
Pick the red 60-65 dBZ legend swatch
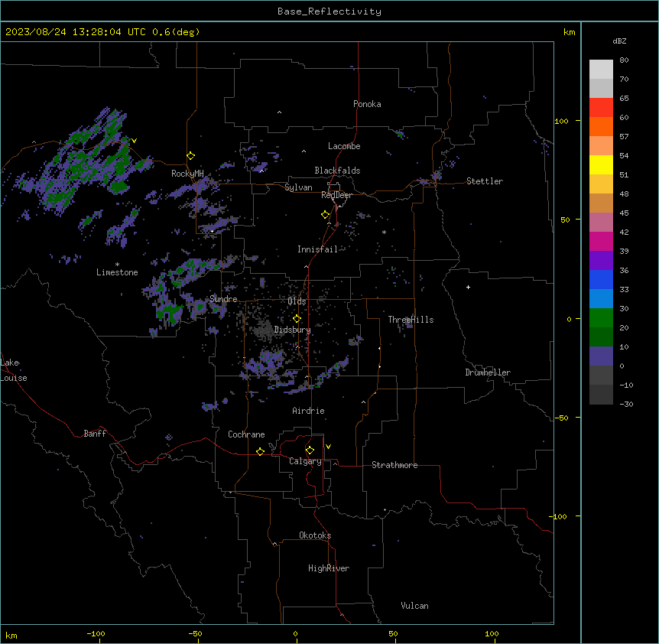coord(601,108)
